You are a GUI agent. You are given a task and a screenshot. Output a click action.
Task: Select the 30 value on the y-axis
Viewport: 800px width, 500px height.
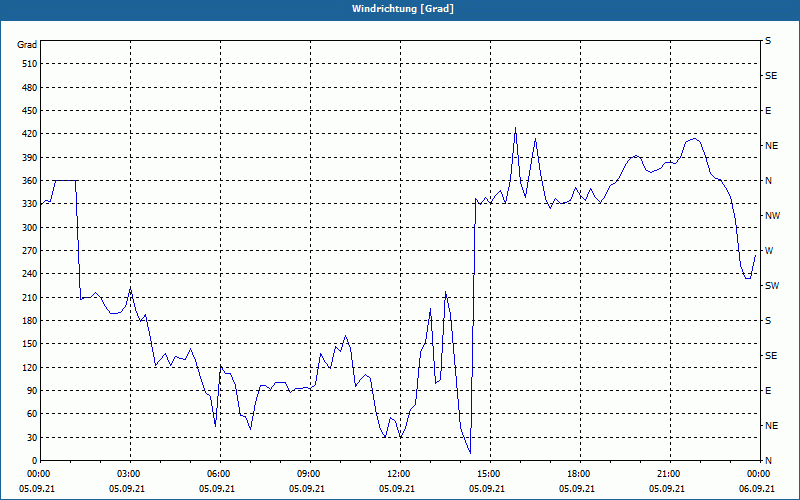(x=32, y=437)
